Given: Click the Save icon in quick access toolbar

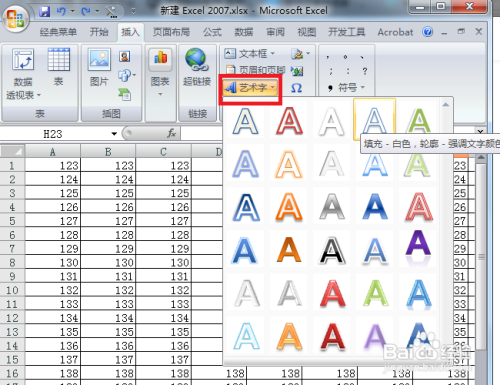Looking at the screenshot, I should [44, 12].
